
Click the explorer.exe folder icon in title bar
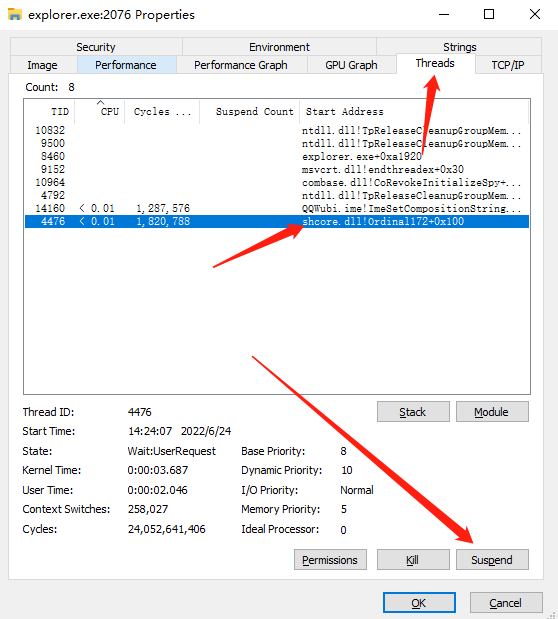pos(15,15)
